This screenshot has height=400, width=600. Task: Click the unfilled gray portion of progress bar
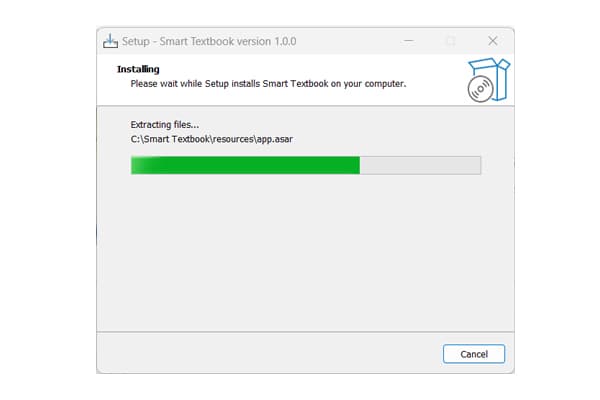point(420,165)
